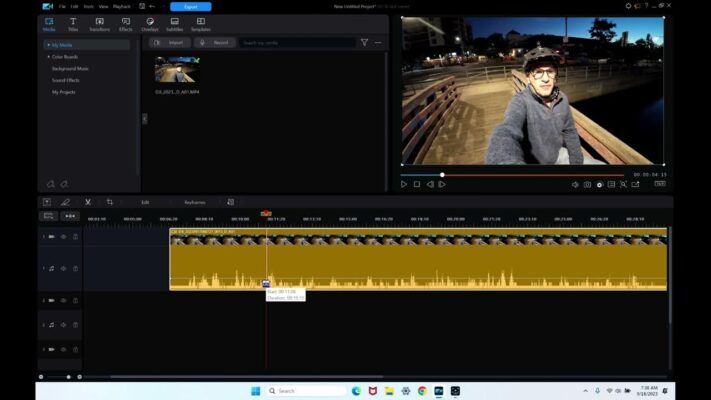The height and width of the screenshot is (400, 711).
Task: Click the preview display options icon
Action: tap(611, 185)
